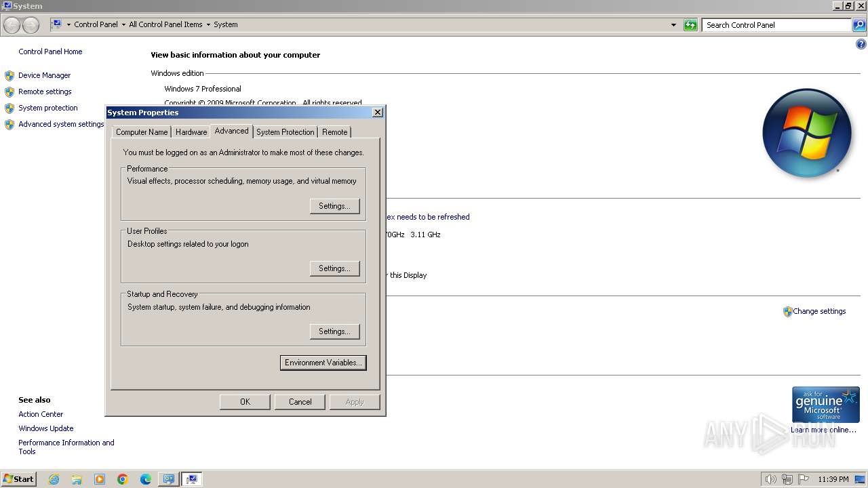The height and width of the screenshot is (488, 868).
Task: Click the forward navigation arrow
Action: (x=31, y=25)
